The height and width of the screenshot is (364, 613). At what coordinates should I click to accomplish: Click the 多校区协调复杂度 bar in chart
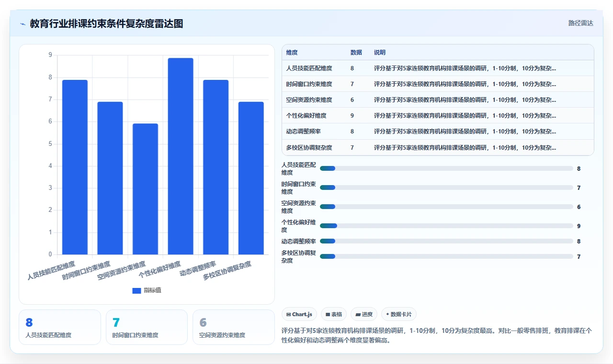251,178
